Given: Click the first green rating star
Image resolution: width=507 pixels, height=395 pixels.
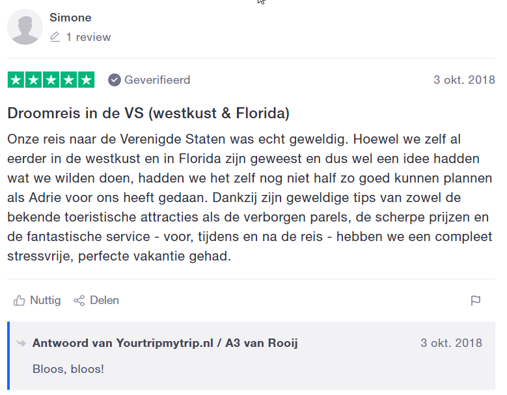Looking at the screenshot, I should (x=16, y=80).
